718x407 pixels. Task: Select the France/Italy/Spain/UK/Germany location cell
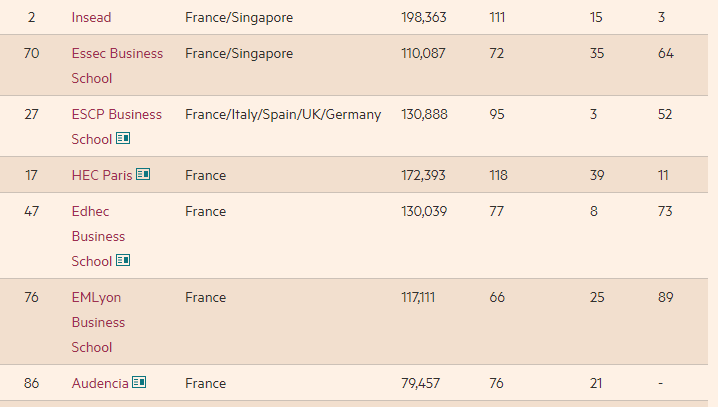click(283, 114)
